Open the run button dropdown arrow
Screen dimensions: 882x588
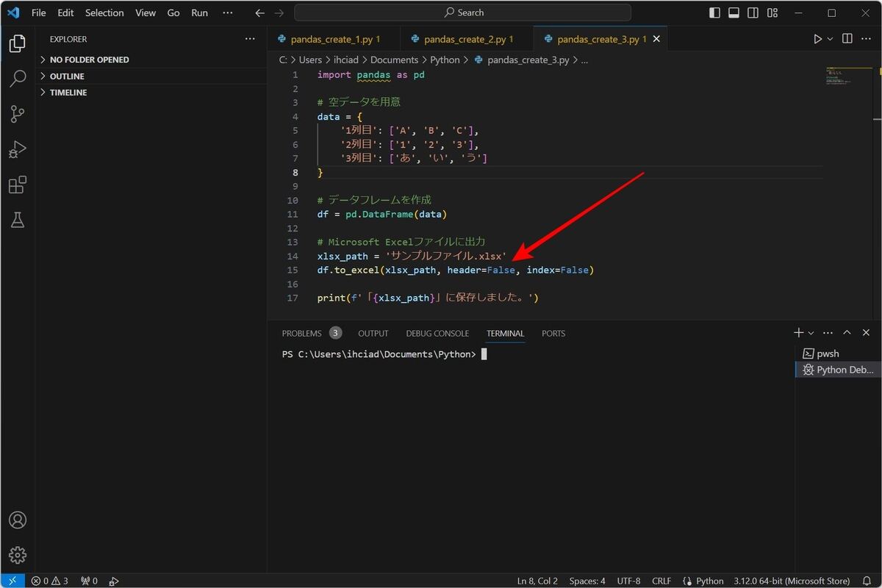(831, 39)
